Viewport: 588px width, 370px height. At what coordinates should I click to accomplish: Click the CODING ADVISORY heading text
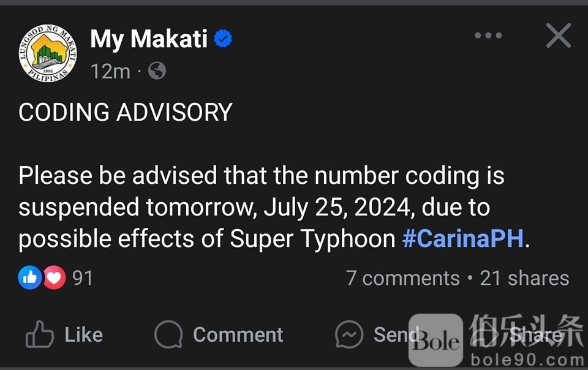pyautogui.click(x=126, y=112)
